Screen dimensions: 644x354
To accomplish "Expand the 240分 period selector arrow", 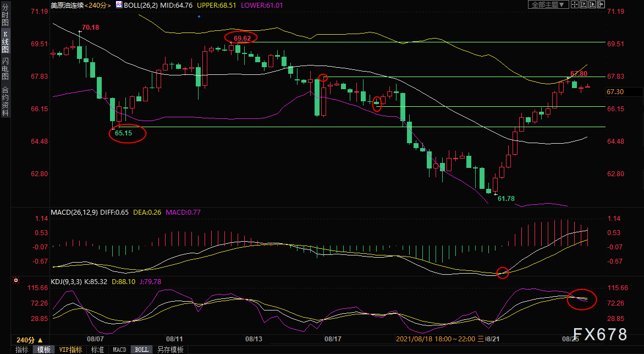I will click(40, 340).
